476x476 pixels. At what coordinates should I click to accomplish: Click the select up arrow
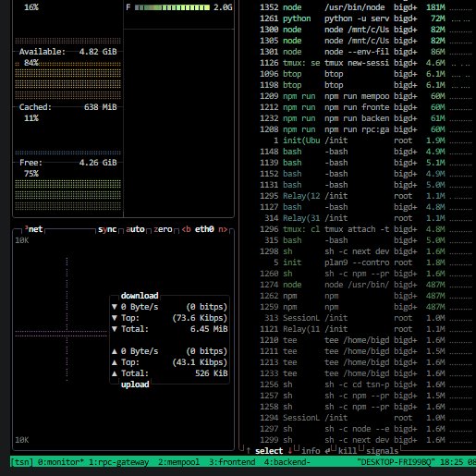249,451
